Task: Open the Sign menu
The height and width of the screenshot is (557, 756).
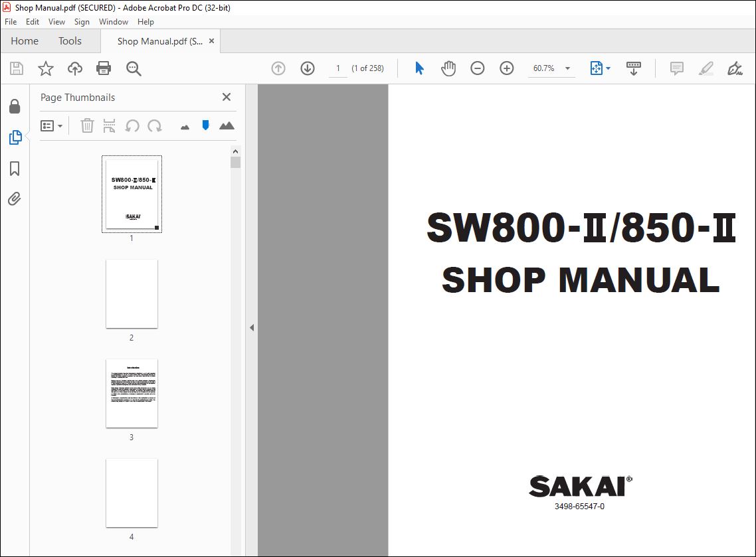Action: [x=82, y=22]
